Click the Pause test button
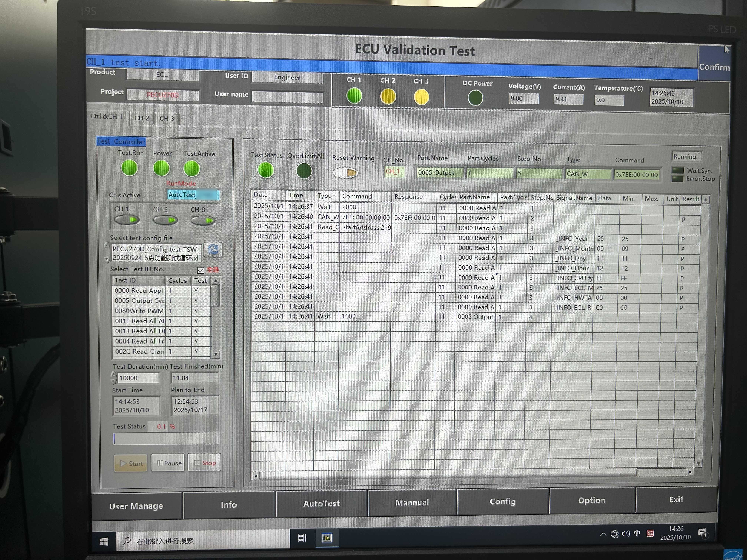 click(168, 463)
